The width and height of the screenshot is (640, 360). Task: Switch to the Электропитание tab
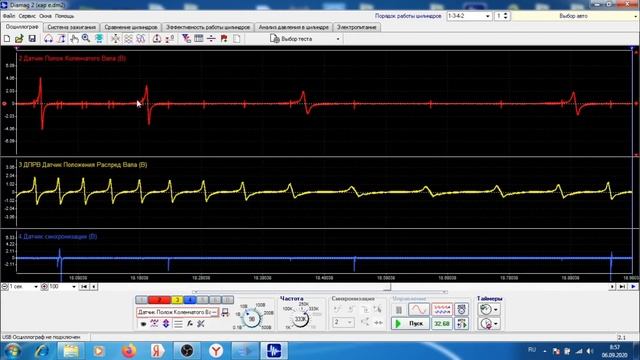356,27
